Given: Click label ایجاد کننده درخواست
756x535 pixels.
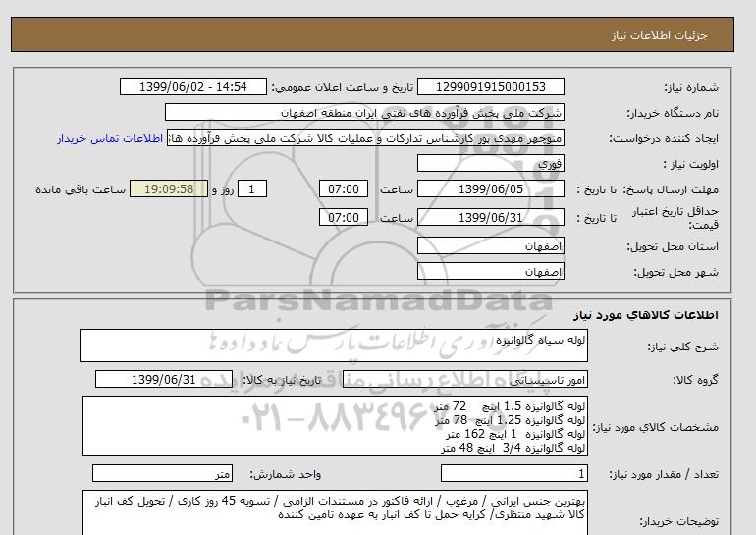Looking at the screenshot, I should point(664,138).
